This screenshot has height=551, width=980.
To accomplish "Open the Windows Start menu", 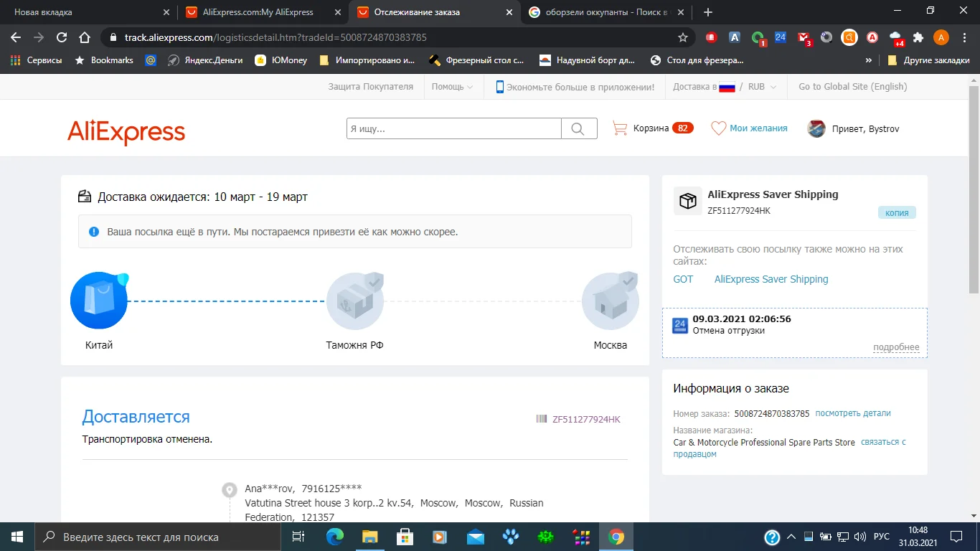I will pyautogui.click(x=17, y=537).
